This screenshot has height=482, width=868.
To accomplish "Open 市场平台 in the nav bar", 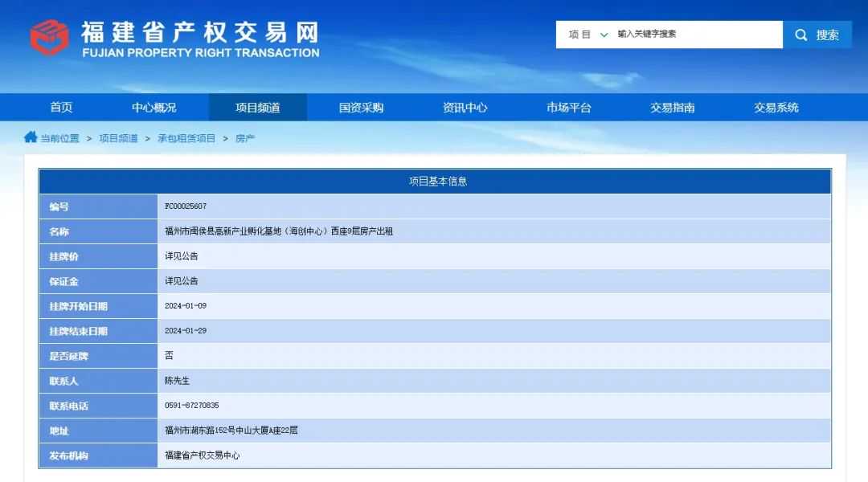I will point(569,108).
